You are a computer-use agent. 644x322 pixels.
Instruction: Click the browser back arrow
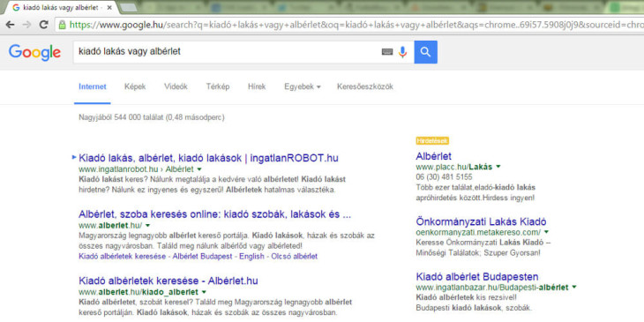tap(10, 25)
